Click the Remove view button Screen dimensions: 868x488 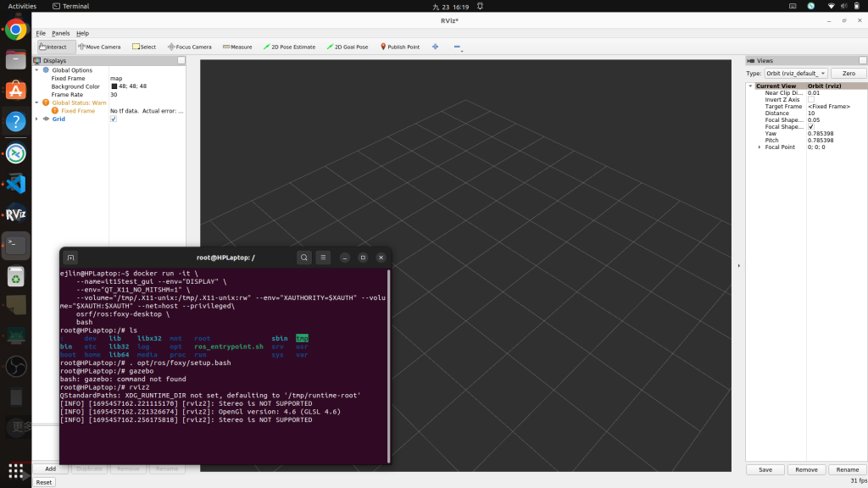pyautogui.click(x=806, y=469)
